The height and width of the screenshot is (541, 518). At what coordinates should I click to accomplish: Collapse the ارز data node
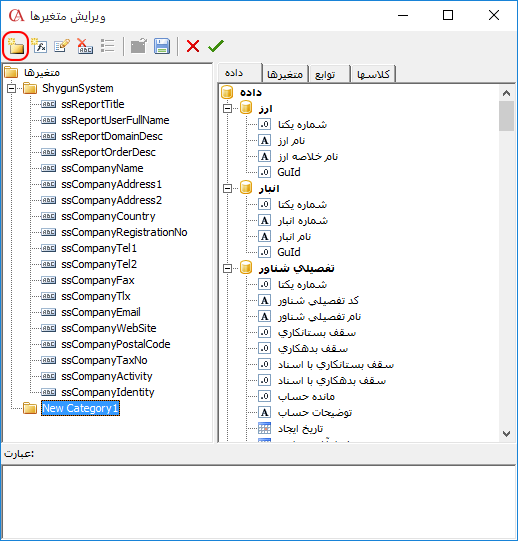coord(227,108)
